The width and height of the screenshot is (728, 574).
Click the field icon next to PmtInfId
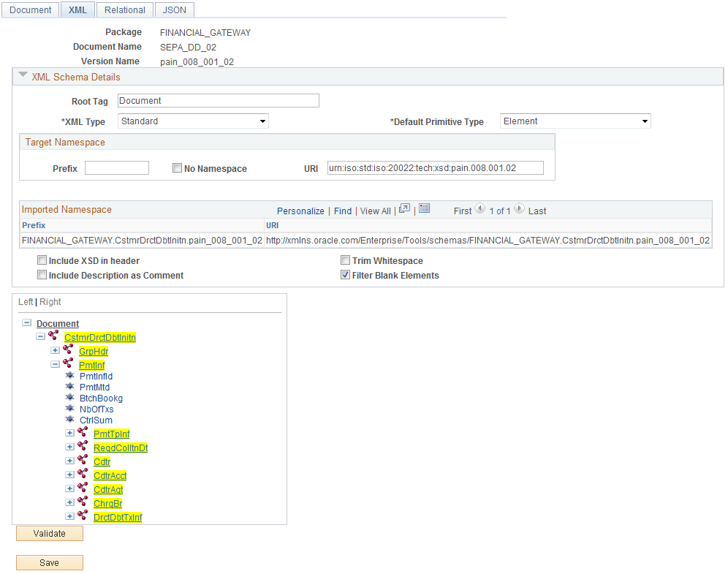pos(70,376)
